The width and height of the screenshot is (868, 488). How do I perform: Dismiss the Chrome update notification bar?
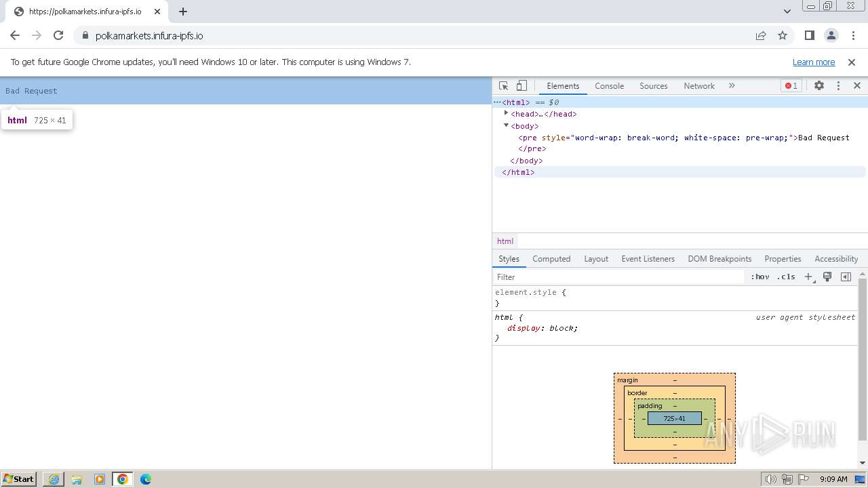pos(852,62)
